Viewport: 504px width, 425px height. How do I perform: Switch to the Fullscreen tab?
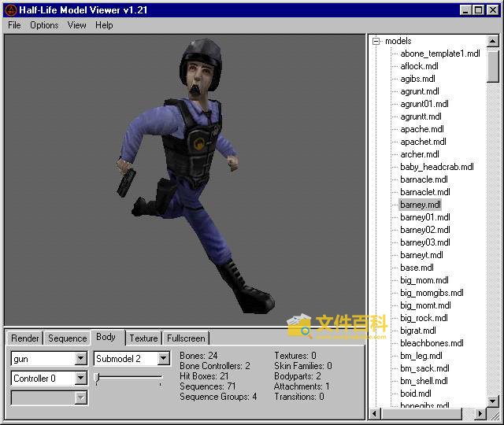(x=186, y=338)
